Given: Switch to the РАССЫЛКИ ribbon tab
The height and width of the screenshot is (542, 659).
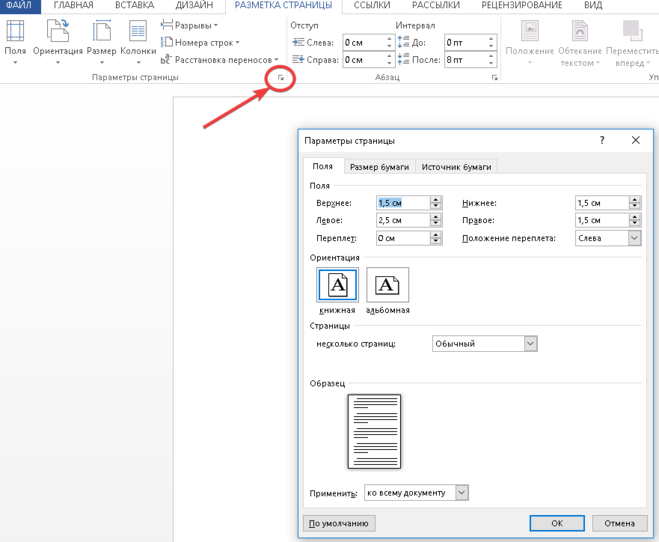Looking at the screenshot, I should [436, 5].
